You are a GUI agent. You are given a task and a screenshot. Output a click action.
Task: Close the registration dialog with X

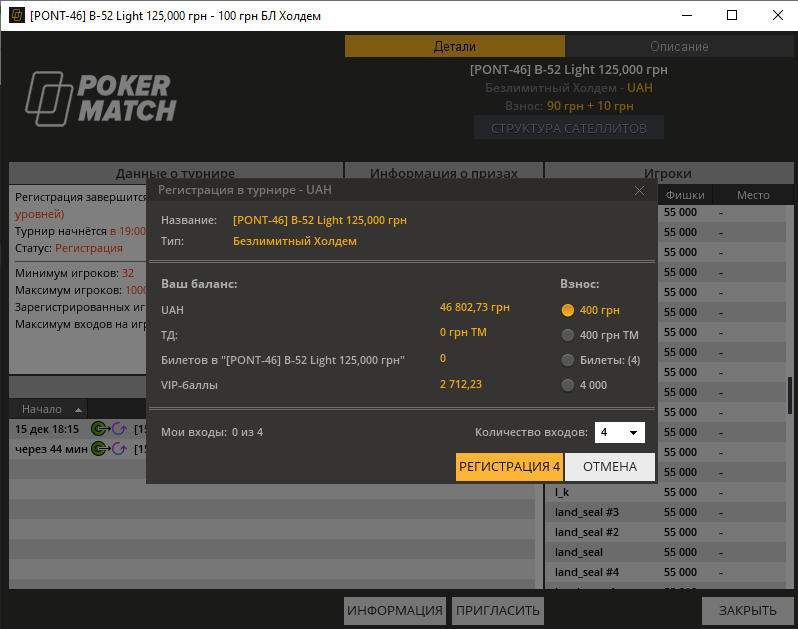click(x=639, y=190)
